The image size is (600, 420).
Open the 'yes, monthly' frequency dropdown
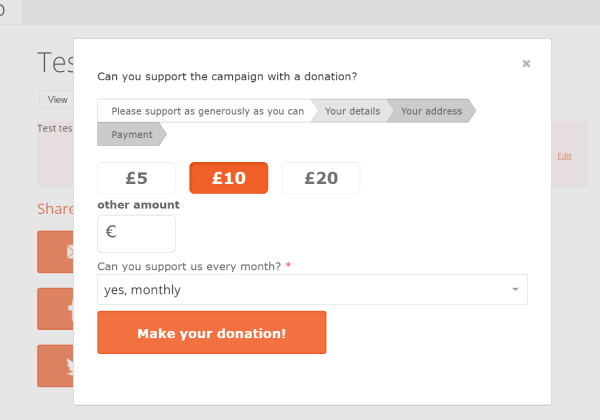coord(312,290)
